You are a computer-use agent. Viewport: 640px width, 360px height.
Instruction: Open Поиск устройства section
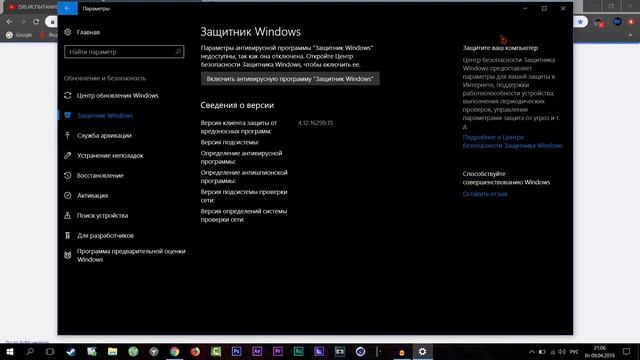click(96, 216)
